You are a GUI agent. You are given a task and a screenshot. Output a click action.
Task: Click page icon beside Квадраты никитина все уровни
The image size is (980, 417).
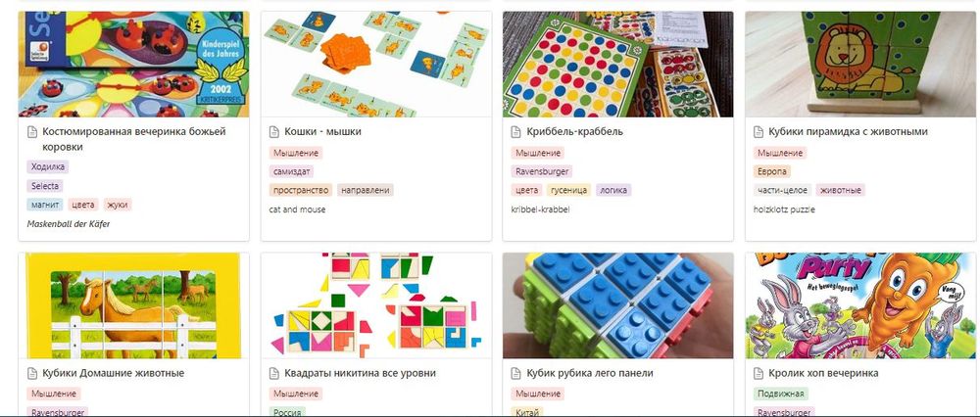pyautogui.click(x=273, y=373)
